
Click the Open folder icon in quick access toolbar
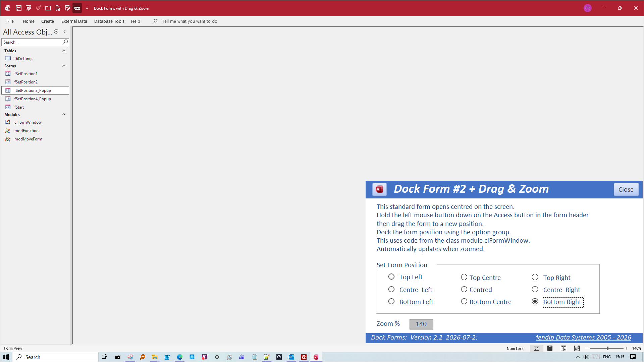(x=48, y=8)
